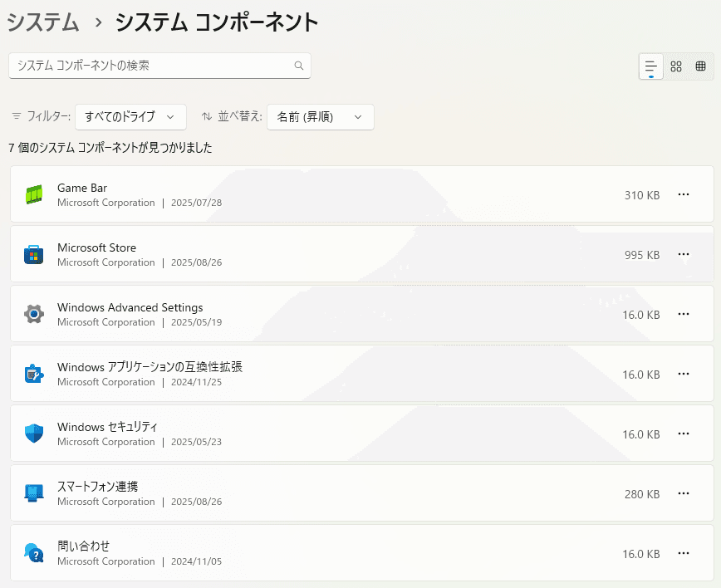Click the Windows アプリケーションの互換性拡張 icon
Image resolution: width=721 pixels, height=588 pixels.
[x=34, y=374]
